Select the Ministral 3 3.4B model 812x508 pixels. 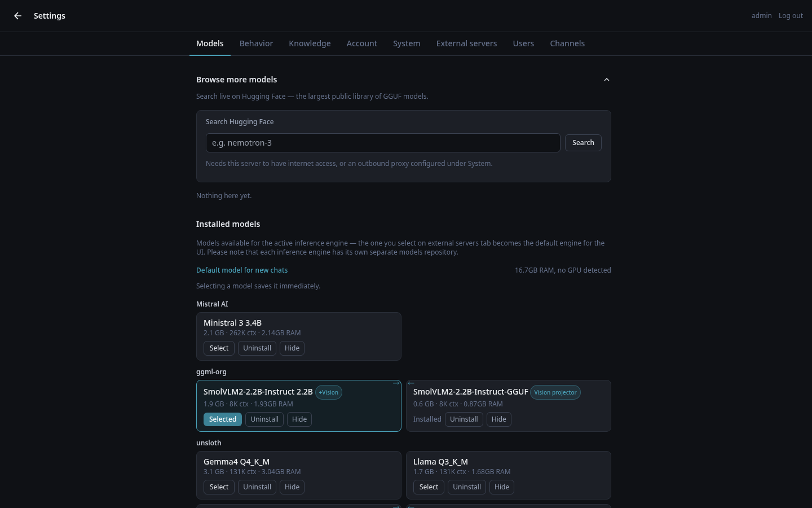(x=219, y=348)
